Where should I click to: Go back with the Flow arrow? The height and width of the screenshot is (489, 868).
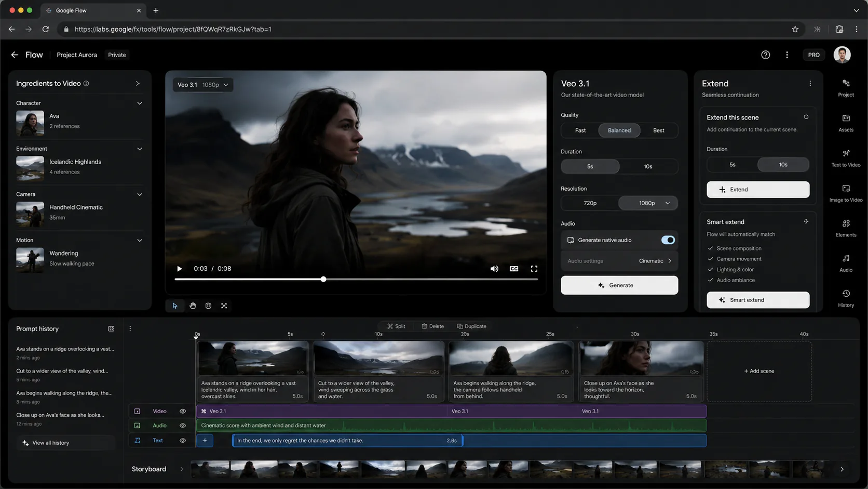[15, 55]
